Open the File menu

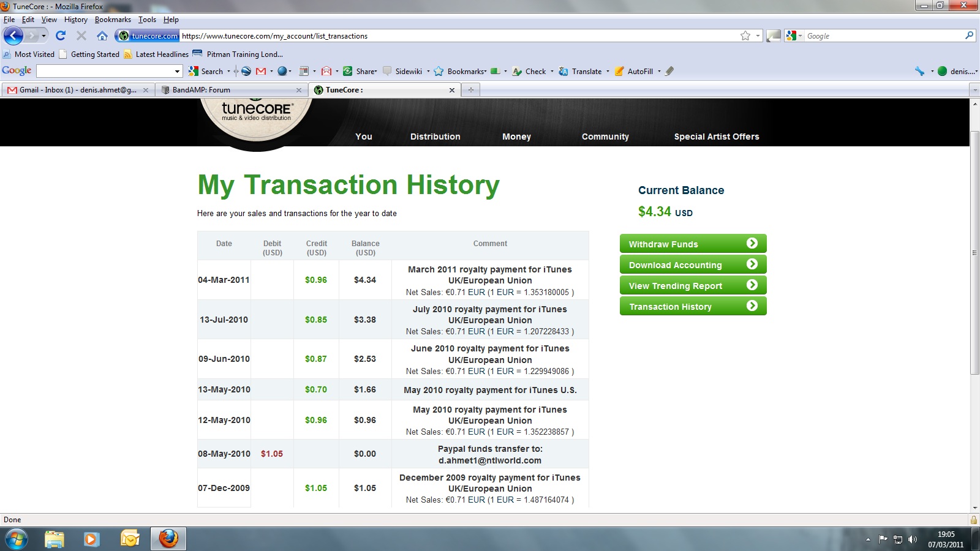pos(9,20)
